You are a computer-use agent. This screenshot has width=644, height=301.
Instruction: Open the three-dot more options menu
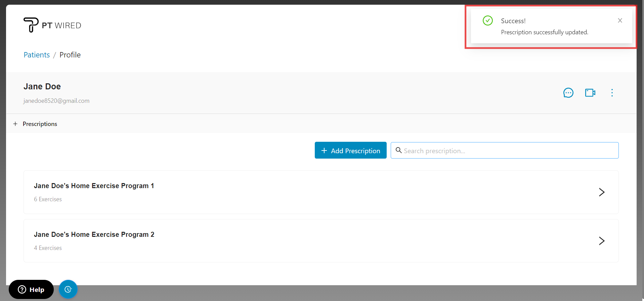[x=612, y=93]
